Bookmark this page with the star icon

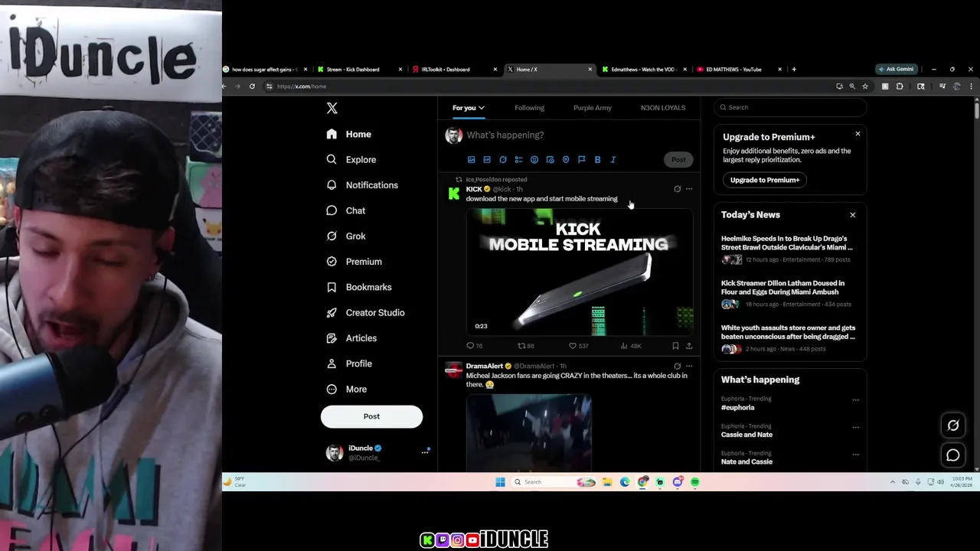click(x=865, y=86)
